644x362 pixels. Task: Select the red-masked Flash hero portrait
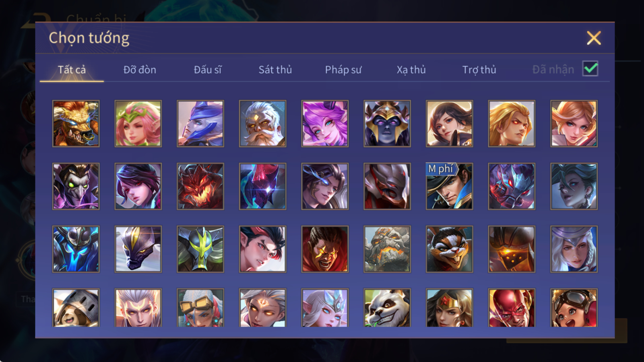tap(512, 307)
